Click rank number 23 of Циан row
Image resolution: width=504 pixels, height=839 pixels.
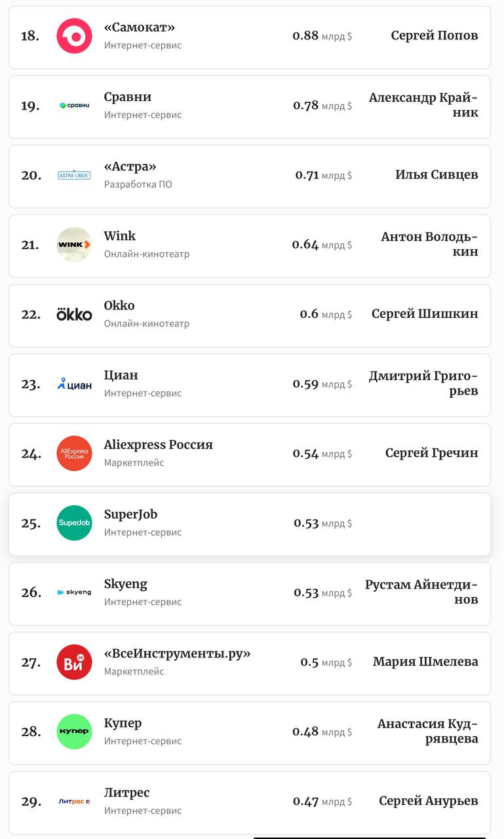pos(30,384)
